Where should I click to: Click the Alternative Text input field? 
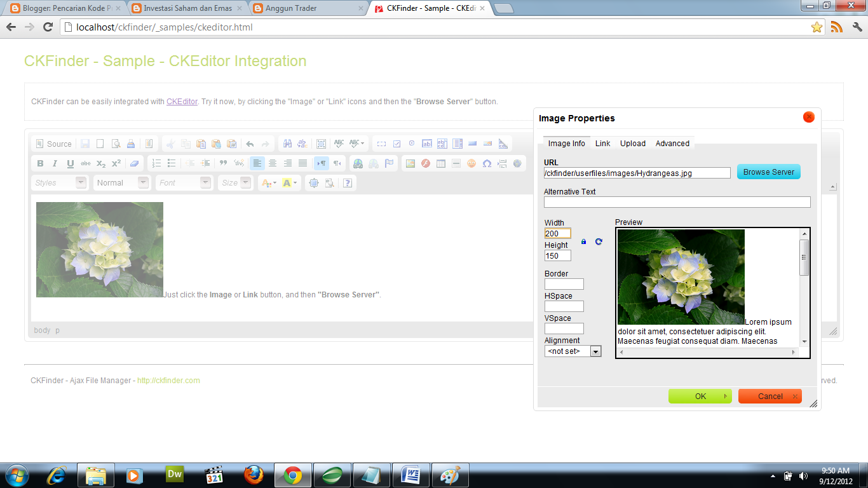click(x=677, y=202)
